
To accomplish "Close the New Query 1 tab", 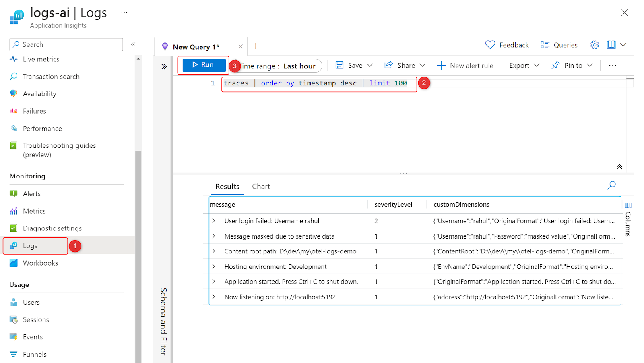I will (241, 46).
